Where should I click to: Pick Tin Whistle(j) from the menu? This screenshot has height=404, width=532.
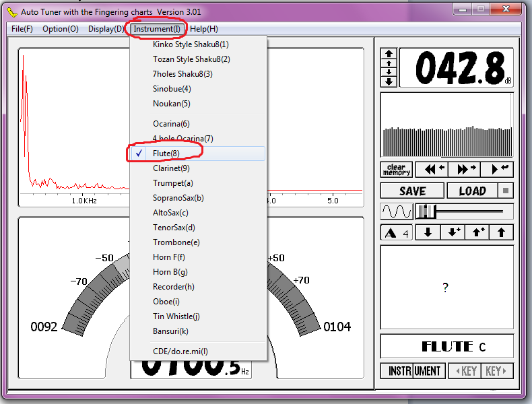(x=176, y=316)
